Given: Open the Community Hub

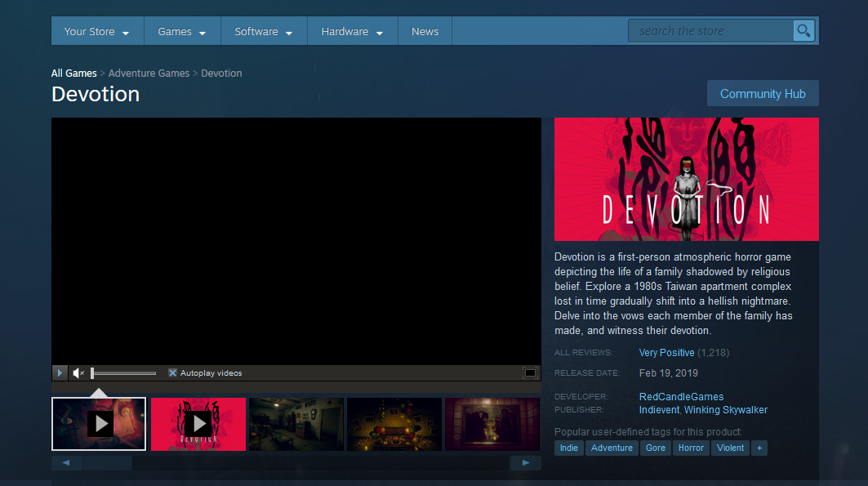Looking at the screenshot, I should pos(762,92).
